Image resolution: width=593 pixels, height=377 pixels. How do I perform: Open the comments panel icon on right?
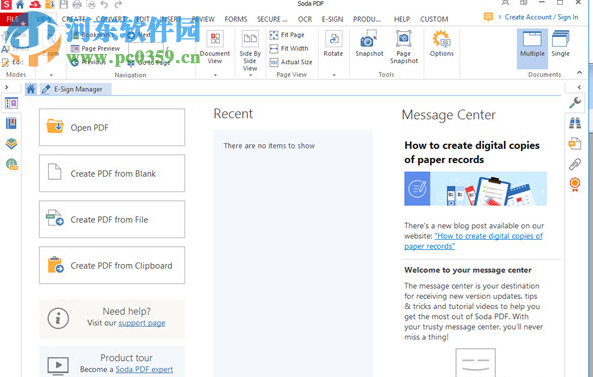[x=575, y=144]
